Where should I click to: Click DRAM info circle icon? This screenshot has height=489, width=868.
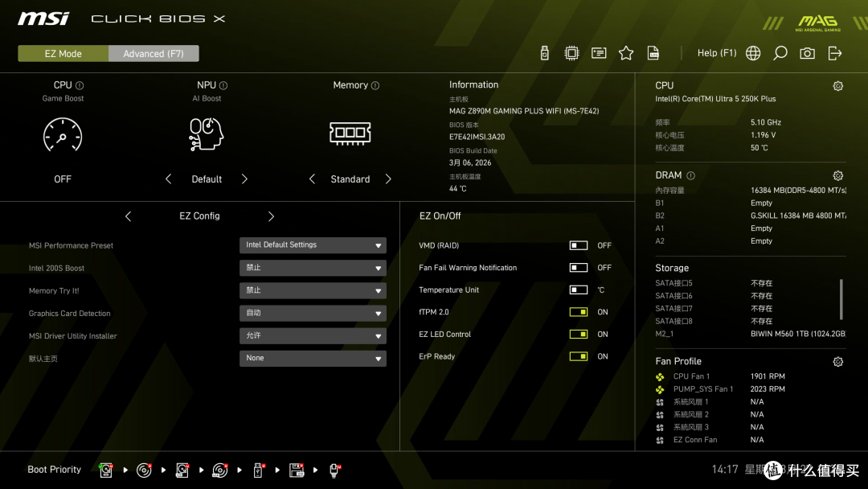[x=691, y=175]
